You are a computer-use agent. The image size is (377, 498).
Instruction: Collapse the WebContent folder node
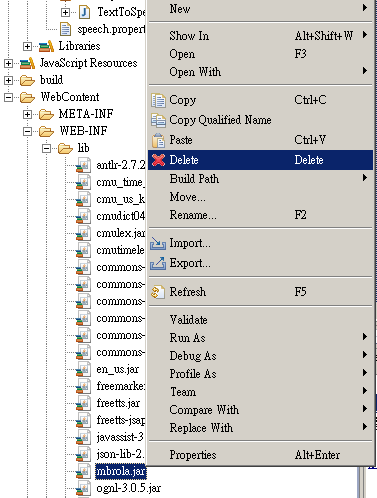click(8, 97)
